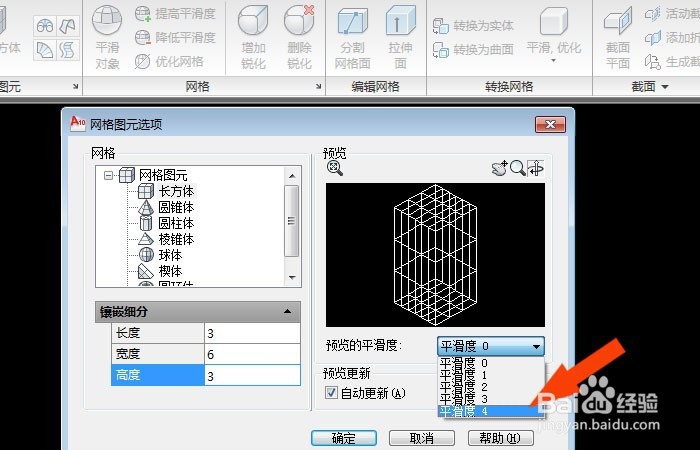Click the tree list scroll up arrow
This screenshot has width=700, height=450.
click(x=292, y=176)
